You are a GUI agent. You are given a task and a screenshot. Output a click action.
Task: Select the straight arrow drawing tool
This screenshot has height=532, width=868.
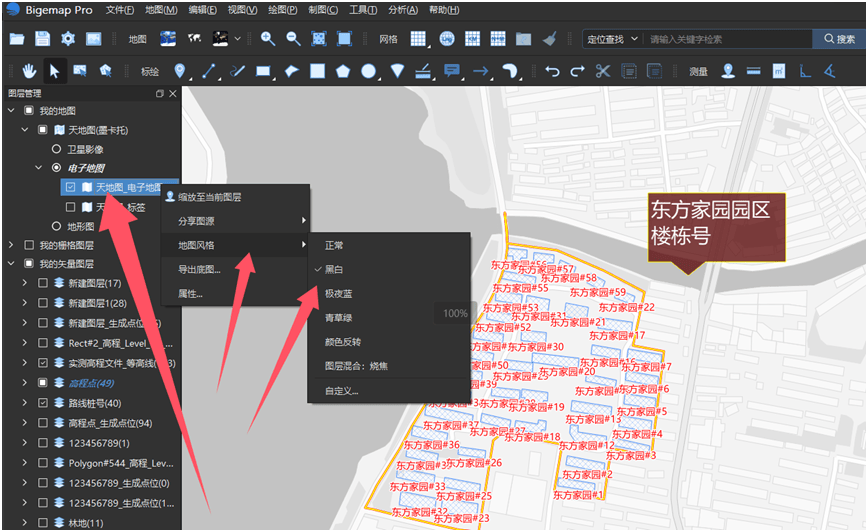pyautogui.click(x=481, y=71)
